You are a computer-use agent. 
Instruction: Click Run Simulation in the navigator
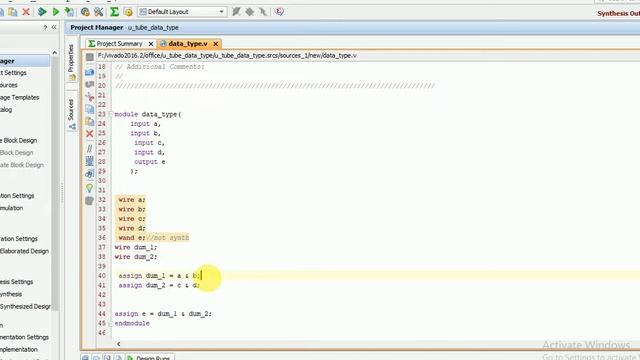tap(12, 208)
